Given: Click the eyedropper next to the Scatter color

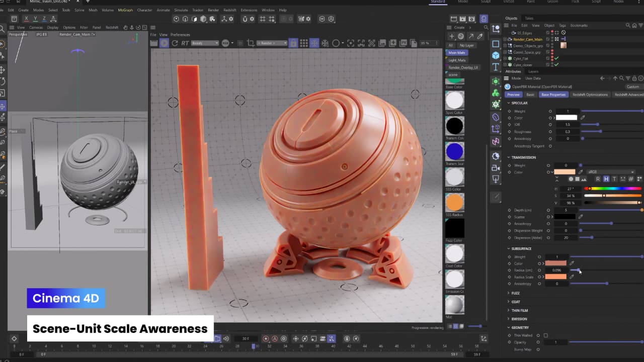Looking at the screenshot, I should pyautogui.click(x=580, y=217).
